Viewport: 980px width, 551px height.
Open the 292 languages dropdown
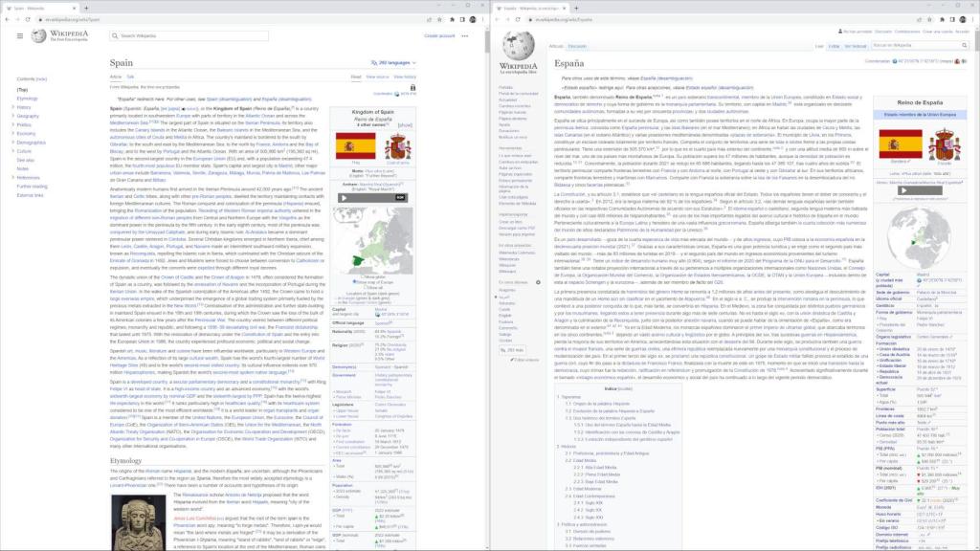pyautogui.click(x=393, y=62)
